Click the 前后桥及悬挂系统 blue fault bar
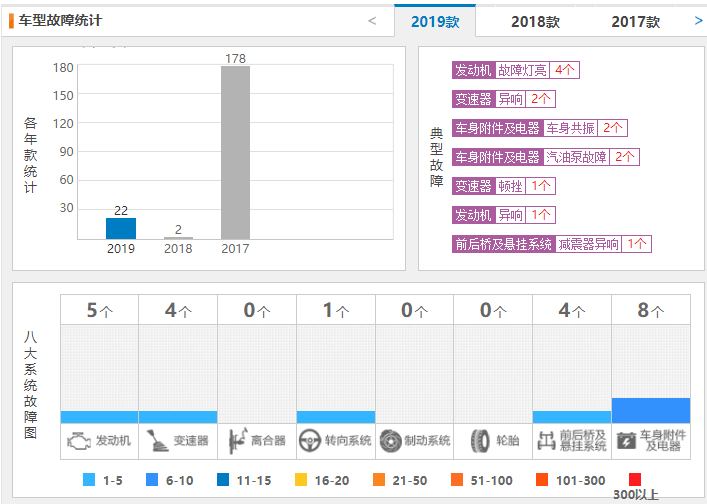The height and width of the screenshot is (504, 707). (x=572, y=417)
